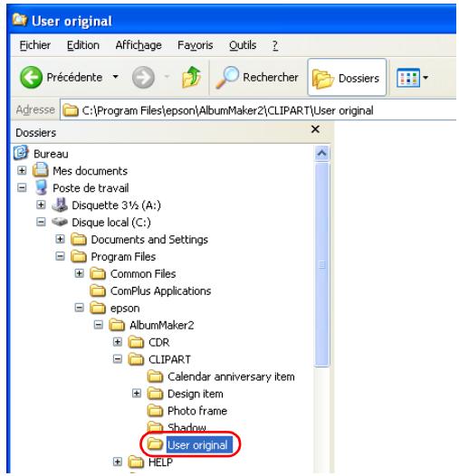The height and width of the screenshot is (476, 459).
Task: Expand Documents and Settings node
Action: (60, 239)
